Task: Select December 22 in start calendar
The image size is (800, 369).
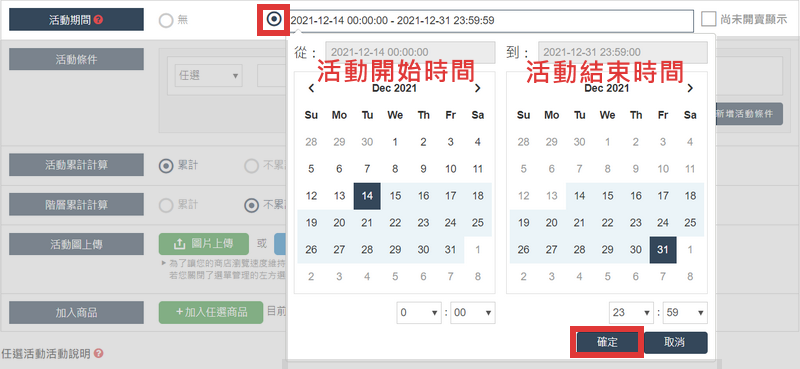Action: pyautogui.click(x=395, y=223)
